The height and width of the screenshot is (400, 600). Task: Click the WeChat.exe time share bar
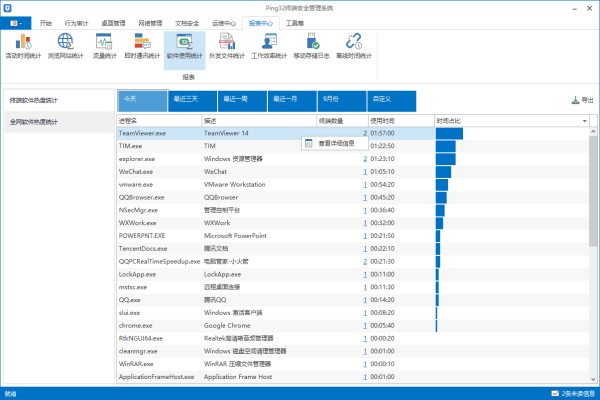point(443,172)
